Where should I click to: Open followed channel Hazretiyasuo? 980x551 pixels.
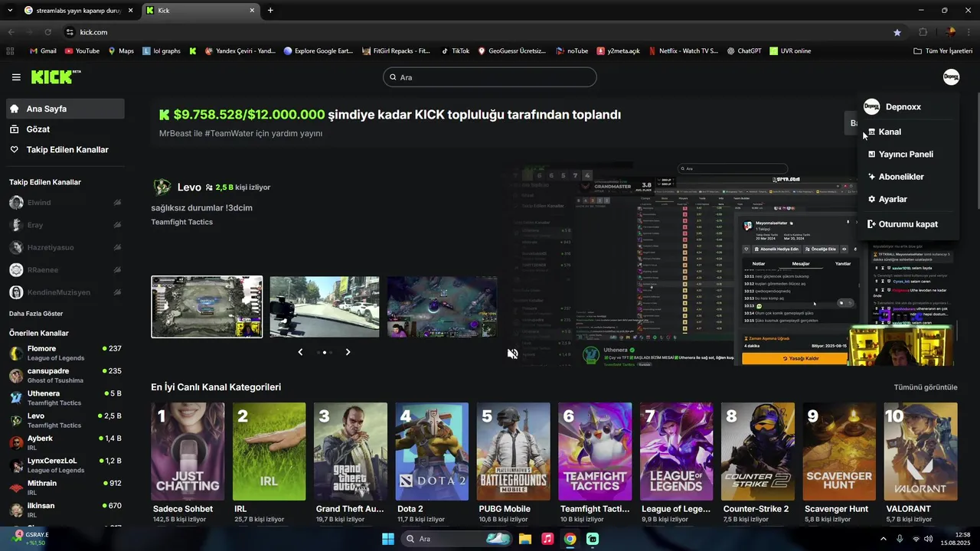point(65,247)
